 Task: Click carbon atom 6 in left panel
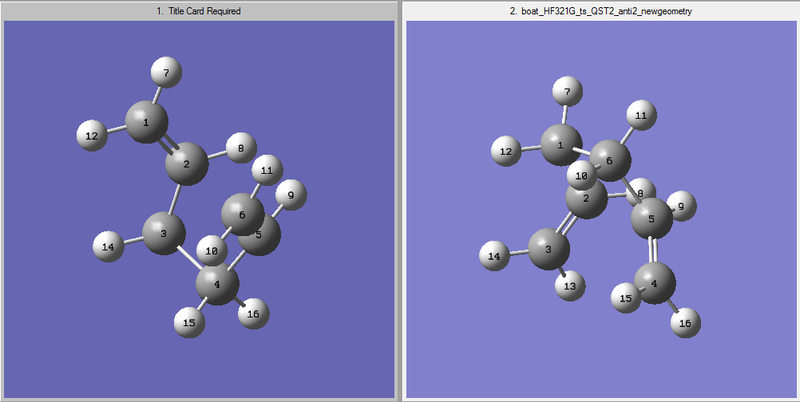243,214
